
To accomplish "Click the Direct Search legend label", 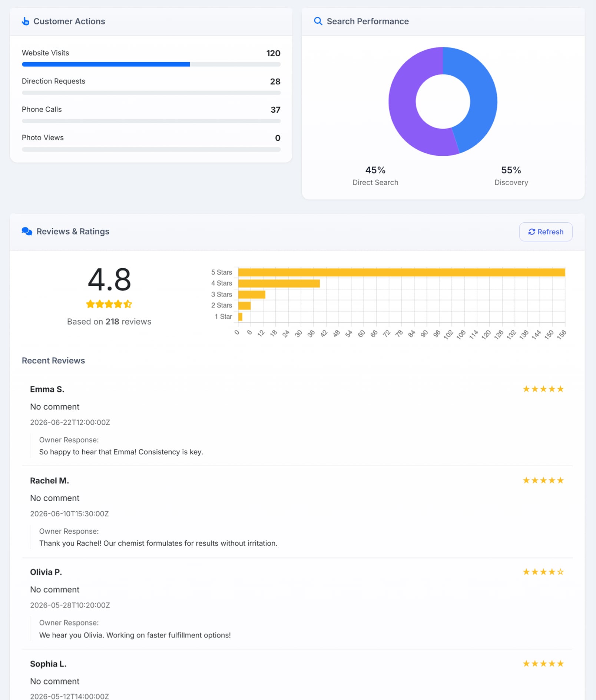I will coord(375,182).
